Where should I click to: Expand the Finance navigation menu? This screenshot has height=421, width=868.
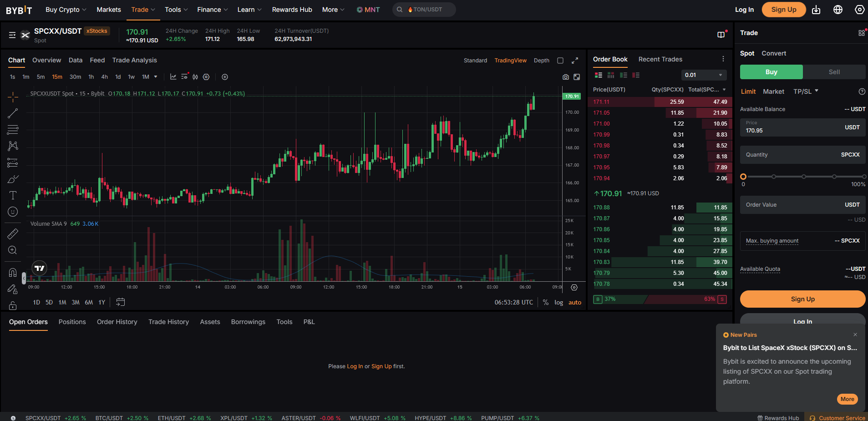click(212, 10)
